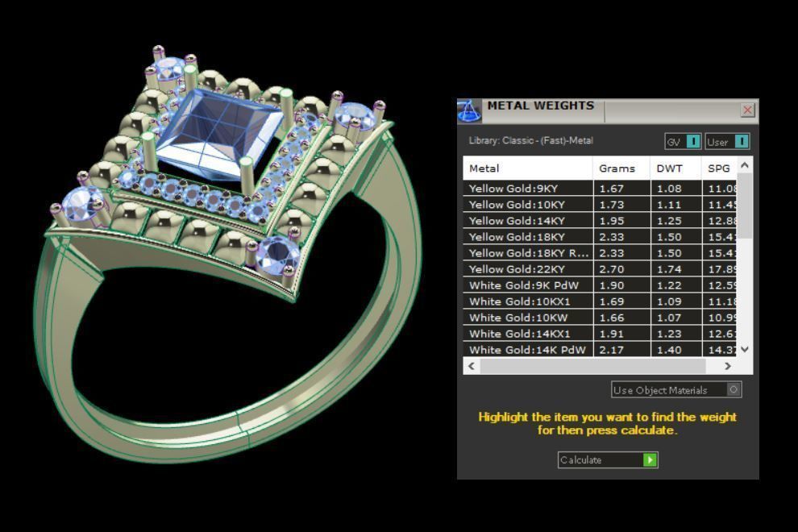Click the METAL WEIGHTS title tab
798x532 pixels.
[x=541, y=106]
